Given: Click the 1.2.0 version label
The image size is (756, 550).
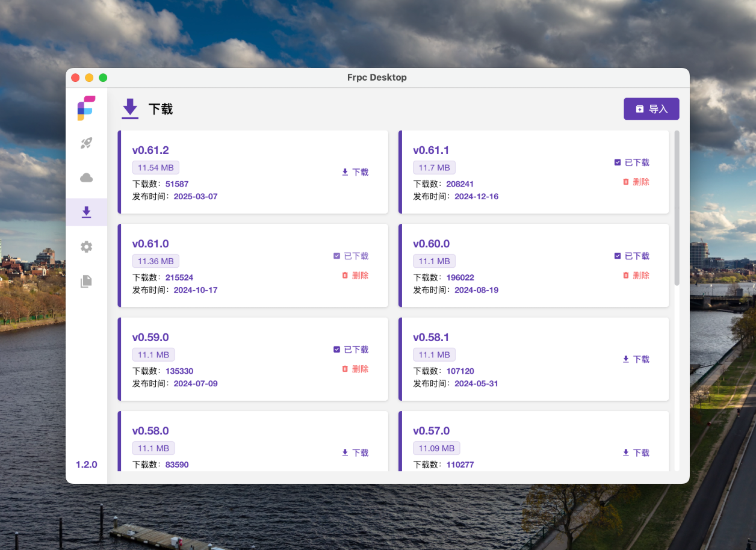Looking at the screenshot, I should click(86, 465).
